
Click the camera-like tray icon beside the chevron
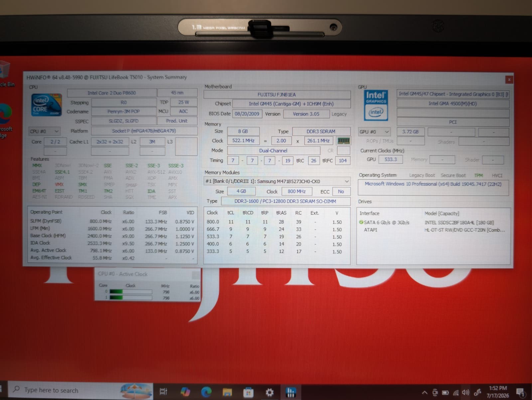click(x=435, y=393)
